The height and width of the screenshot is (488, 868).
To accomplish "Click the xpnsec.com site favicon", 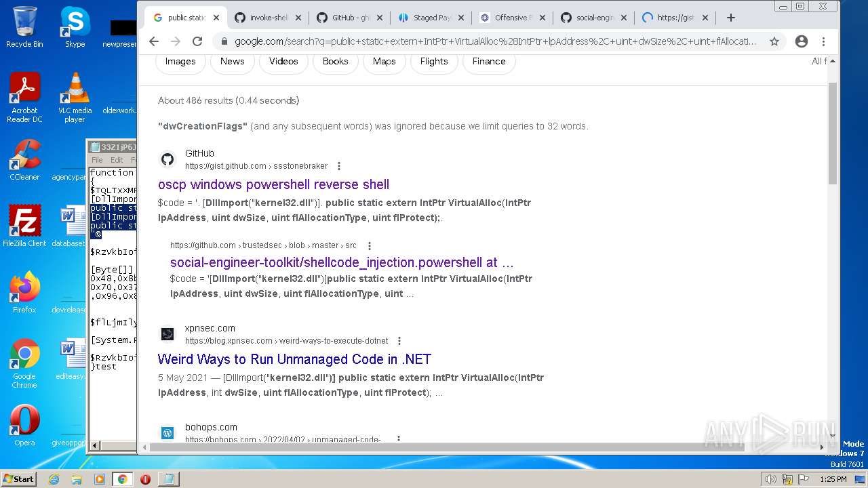I will click(167, 334).
